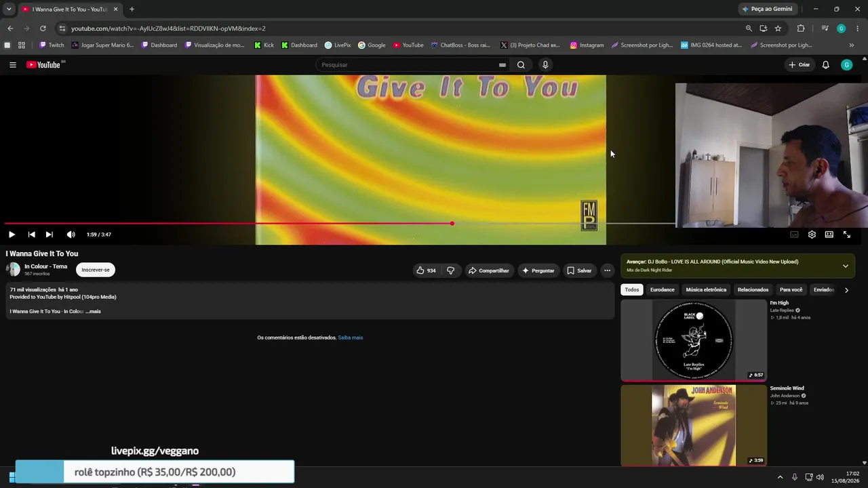Click the install app icon in address bar
The width and height of the screenshot is (868, 488).
(764, 28)
